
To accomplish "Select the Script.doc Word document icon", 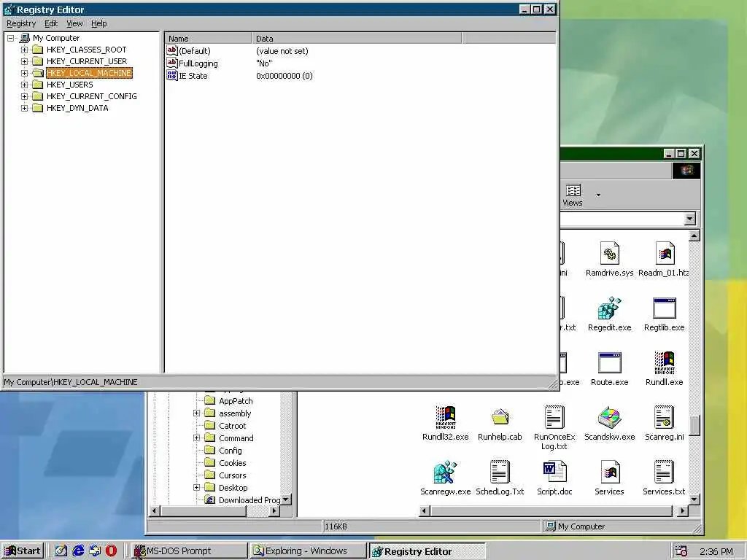I will click(x=554, y=472).
